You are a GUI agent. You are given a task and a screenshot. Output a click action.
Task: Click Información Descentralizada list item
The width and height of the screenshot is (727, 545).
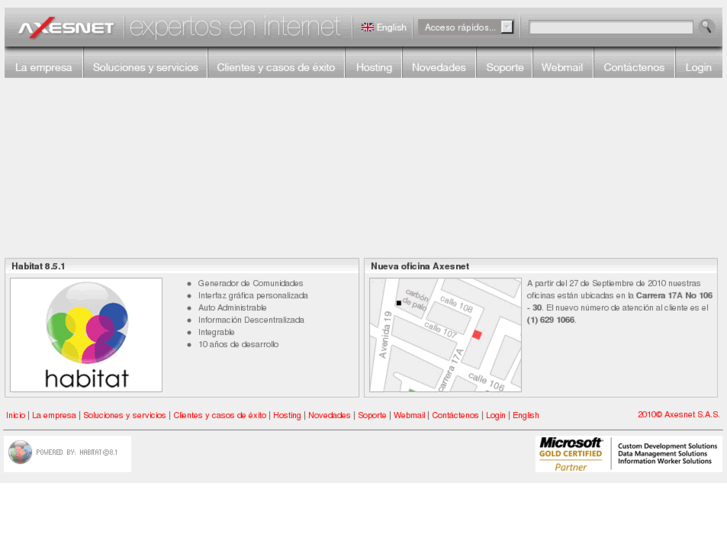click(251, 320)
